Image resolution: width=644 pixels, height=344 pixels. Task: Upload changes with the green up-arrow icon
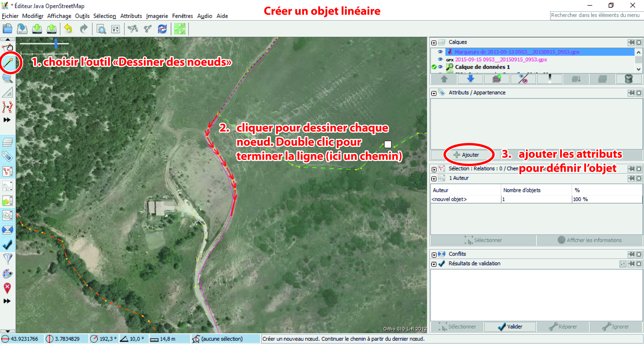52,29
